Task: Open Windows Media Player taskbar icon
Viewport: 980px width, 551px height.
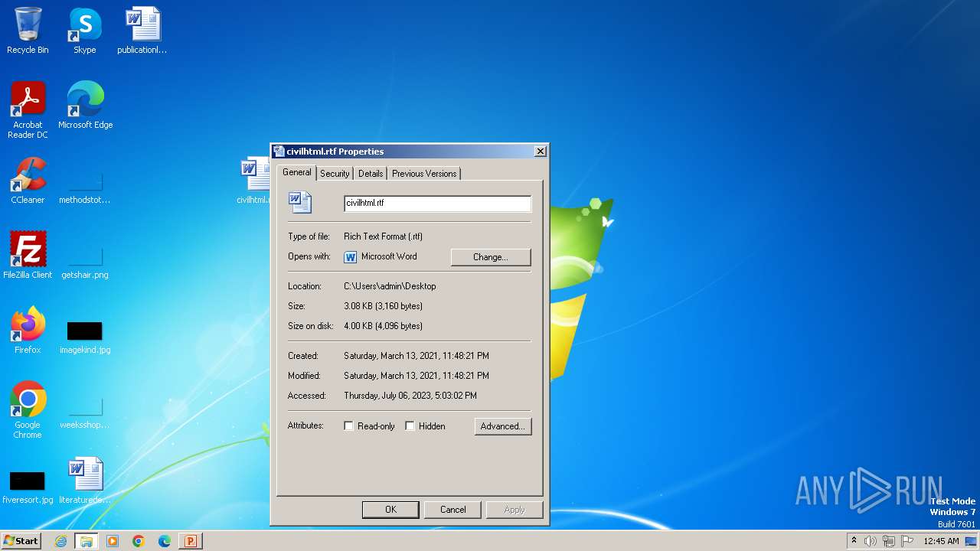Action: pos(113,541)
